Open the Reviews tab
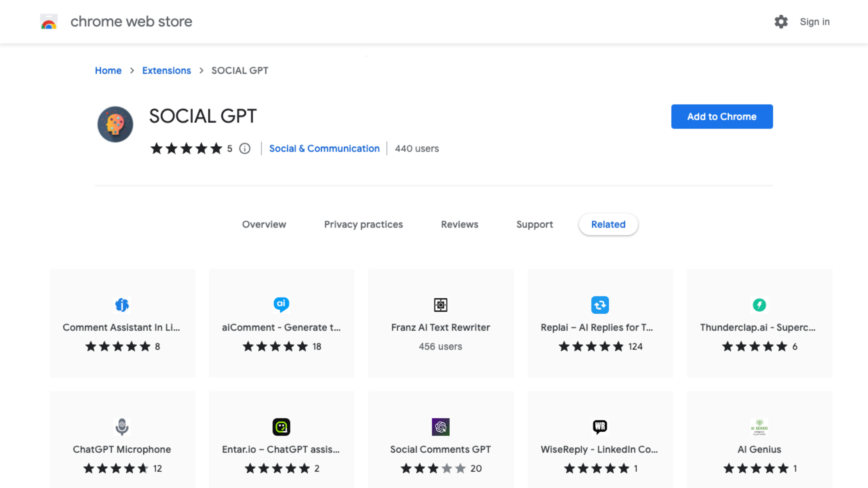The height and width of the screenshot is (488, 868). coord(459,224)
